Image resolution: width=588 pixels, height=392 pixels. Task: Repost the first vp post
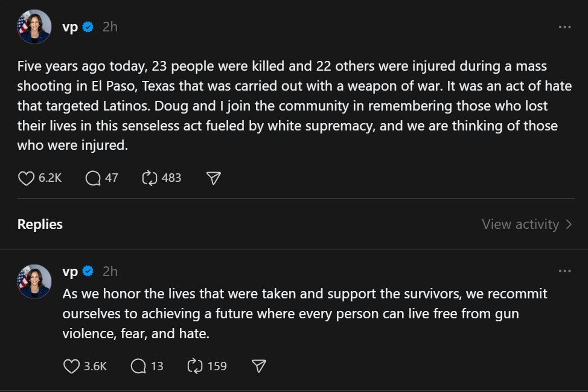coord(149,178)
